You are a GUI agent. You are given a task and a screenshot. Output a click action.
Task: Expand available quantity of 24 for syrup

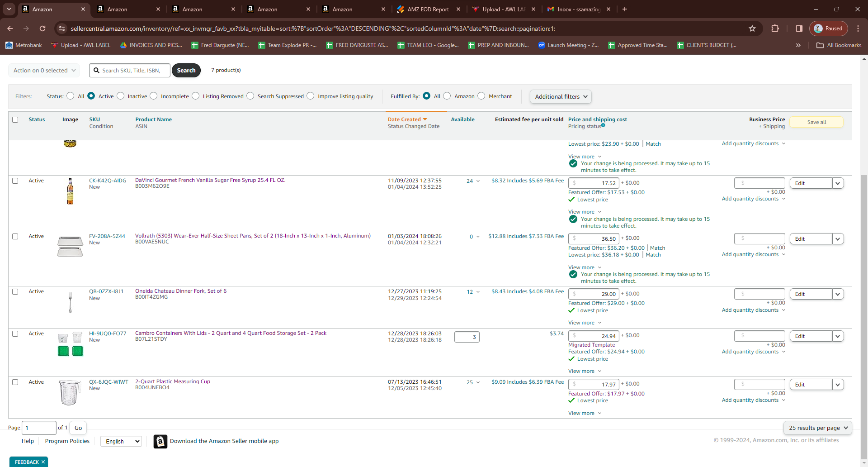click(473, 181)
